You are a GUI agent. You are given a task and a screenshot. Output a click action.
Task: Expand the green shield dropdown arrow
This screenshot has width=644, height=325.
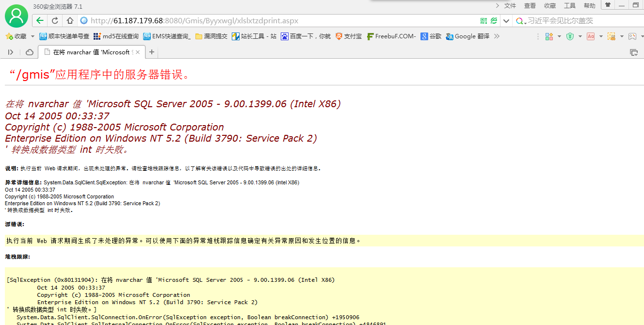tap(580, 36)
